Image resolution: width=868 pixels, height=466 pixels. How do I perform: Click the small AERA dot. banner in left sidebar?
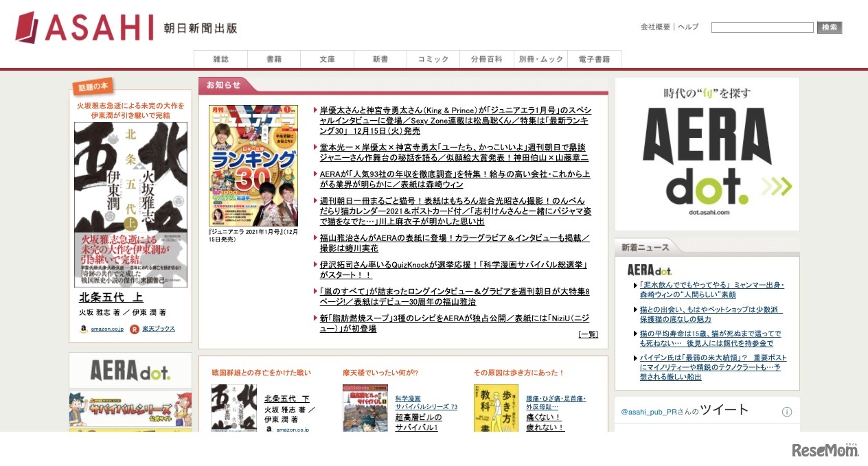[x=130, y=371]
